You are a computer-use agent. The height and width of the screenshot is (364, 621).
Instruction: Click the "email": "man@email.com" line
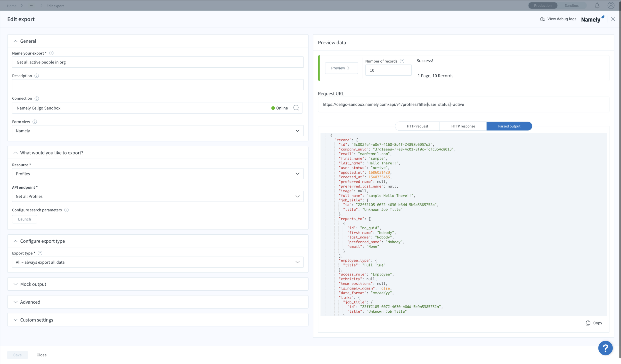pos(365,154)
